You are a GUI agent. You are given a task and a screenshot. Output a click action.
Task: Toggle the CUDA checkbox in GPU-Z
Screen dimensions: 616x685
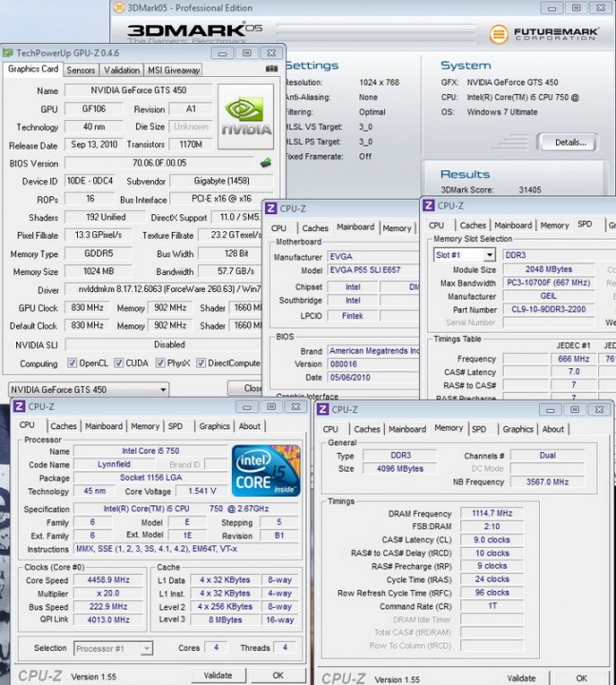tap(119, 363)
